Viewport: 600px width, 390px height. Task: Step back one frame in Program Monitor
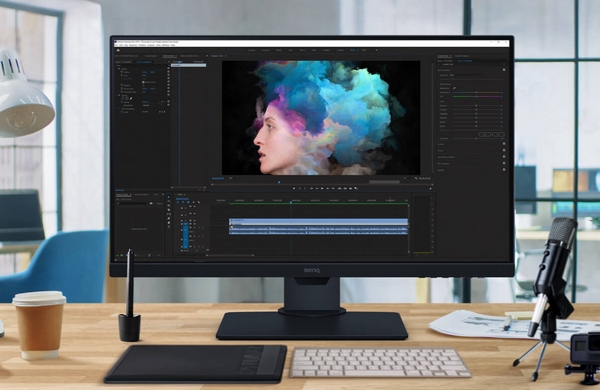(x=317, y=188)
